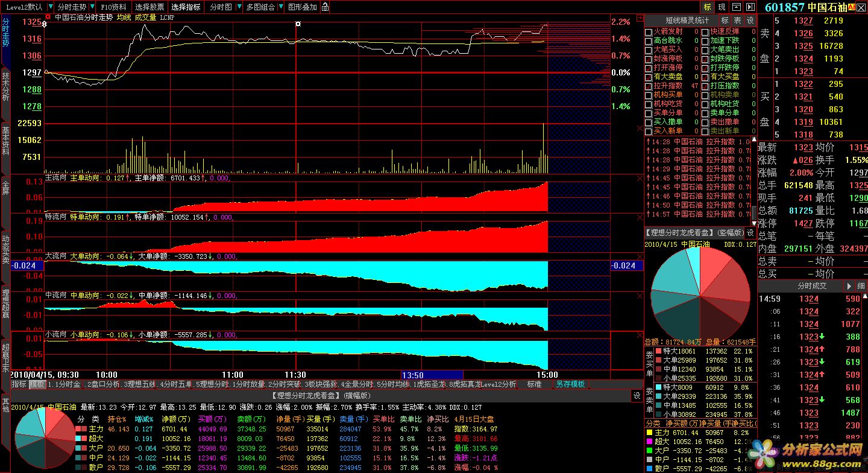This screenshot has width=868, height=473.
Task: Click the 14:57 中国石油 拉升指数 alert row
Action: pyautogui.click(x=698, y=214)
